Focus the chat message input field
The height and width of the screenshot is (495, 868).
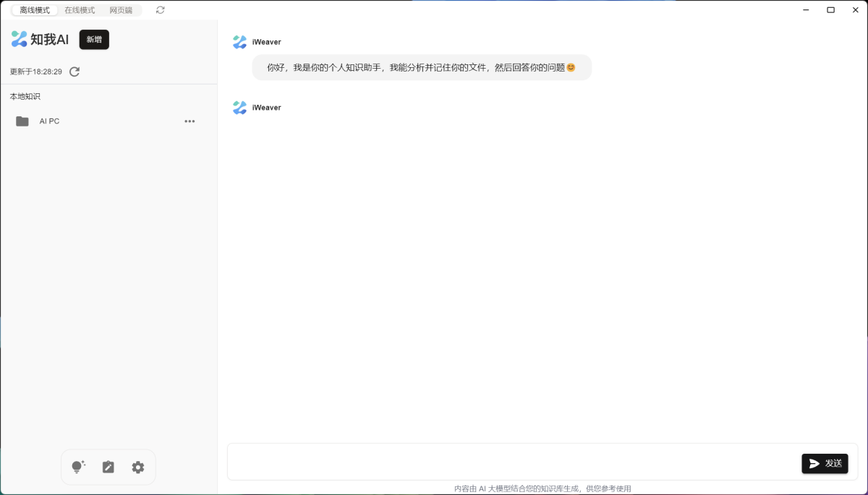pyautogui.click(x=514, y=462)
